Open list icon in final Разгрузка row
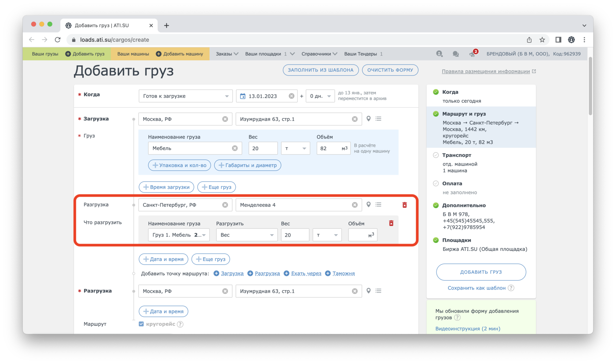616x364 pixels. (378, 291)
